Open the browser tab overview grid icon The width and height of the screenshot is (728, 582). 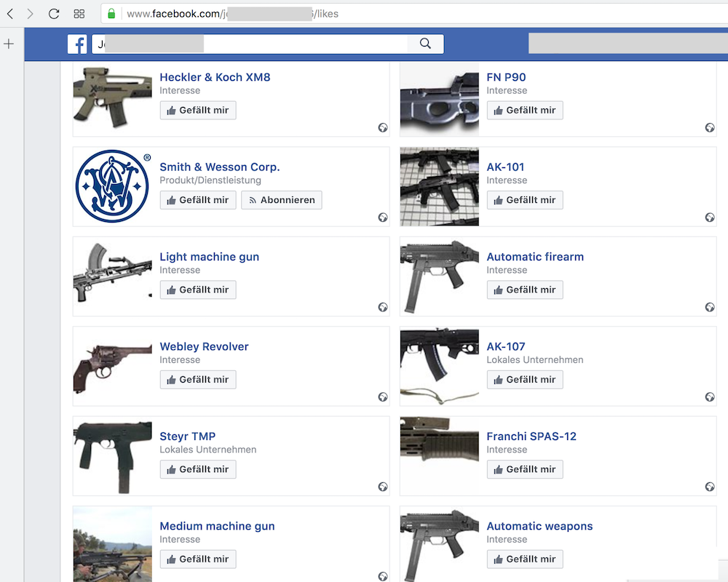[x=79, y=14]
